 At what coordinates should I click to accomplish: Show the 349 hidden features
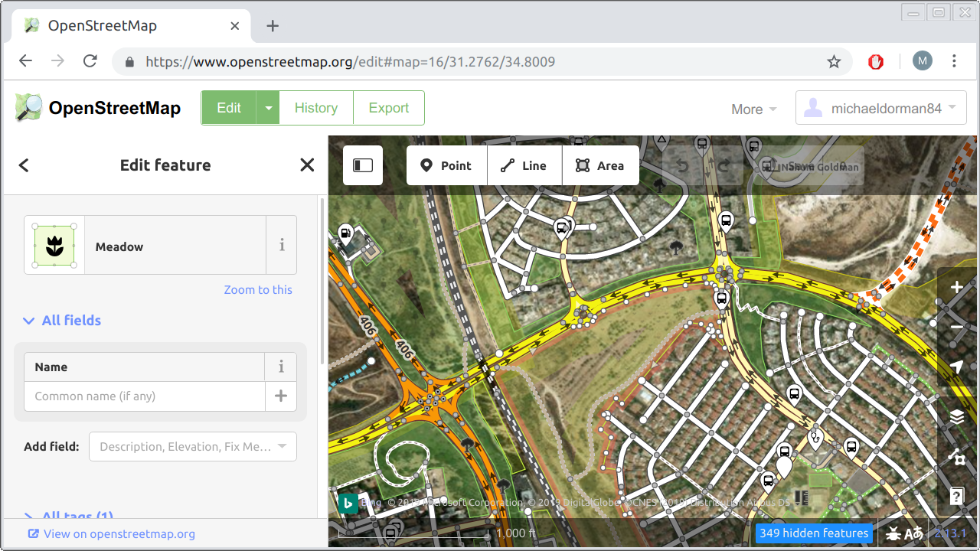pyautogui.click(x=814, y=533)
